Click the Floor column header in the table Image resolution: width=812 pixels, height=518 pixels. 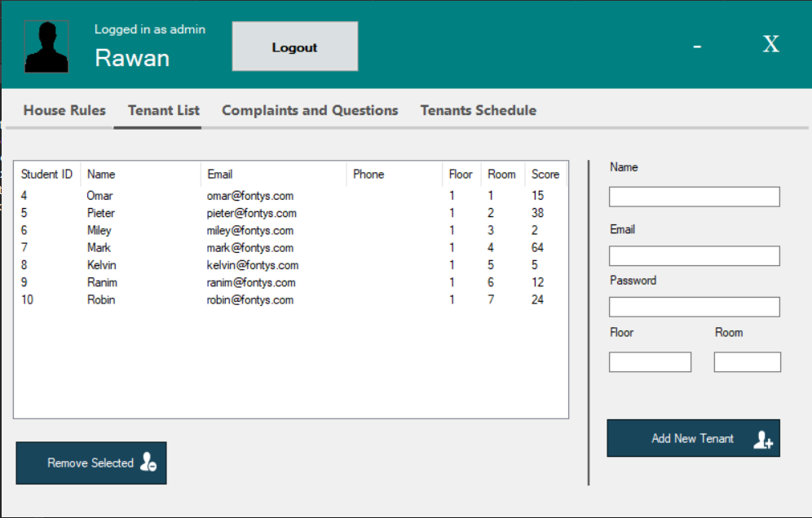(461, 174)
